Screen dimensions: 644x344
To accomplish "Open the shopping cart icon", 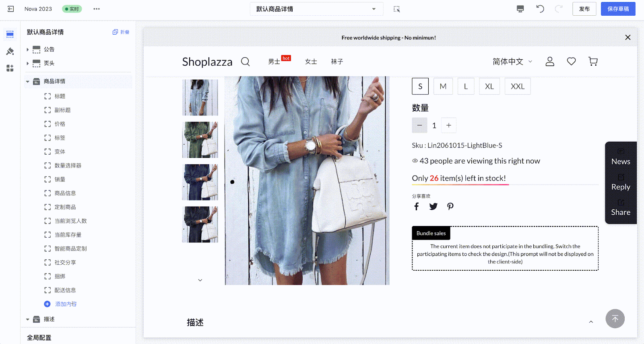I will (x=593, y=61).
